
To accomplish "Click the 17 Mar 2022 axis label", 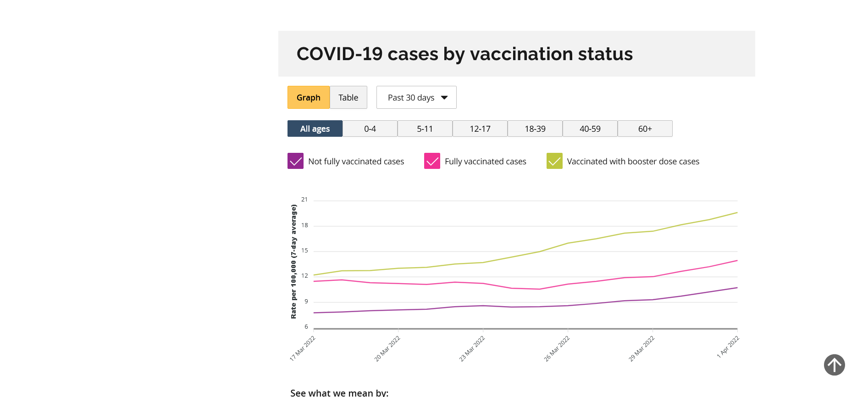I will click(x=303, y=348).
